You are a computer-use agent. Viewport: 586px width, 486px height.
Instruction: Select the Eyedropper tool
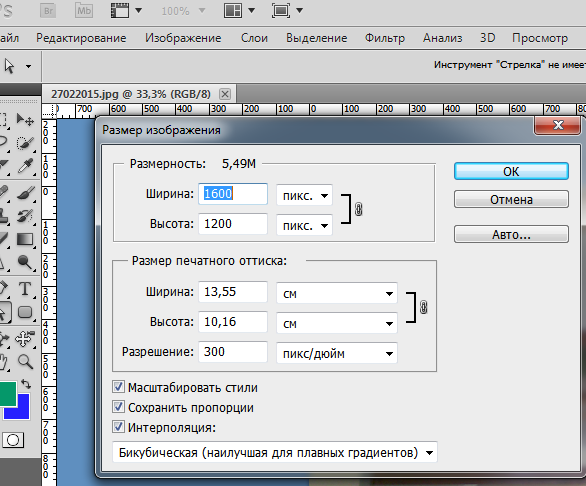point(25,166)
